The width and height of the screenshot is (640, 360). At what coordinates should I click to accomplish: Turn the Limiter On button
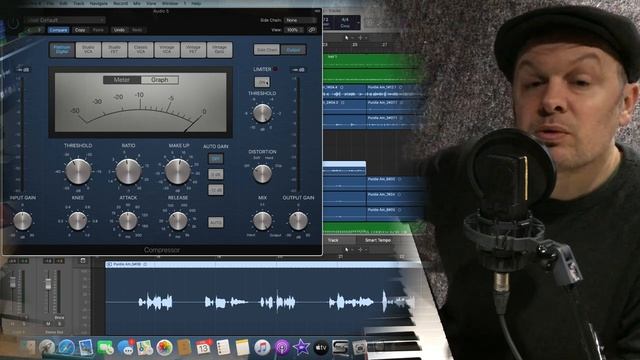(x=262, y=82)
